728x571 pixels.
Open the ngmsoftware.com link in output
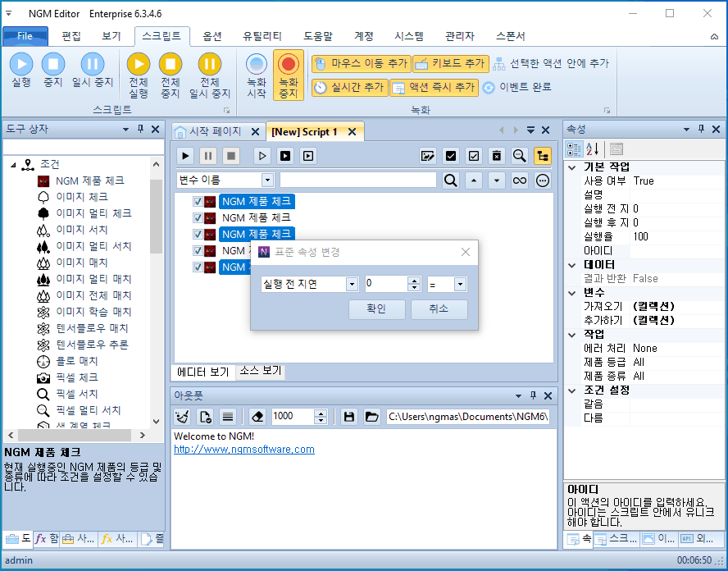[244, 450]
